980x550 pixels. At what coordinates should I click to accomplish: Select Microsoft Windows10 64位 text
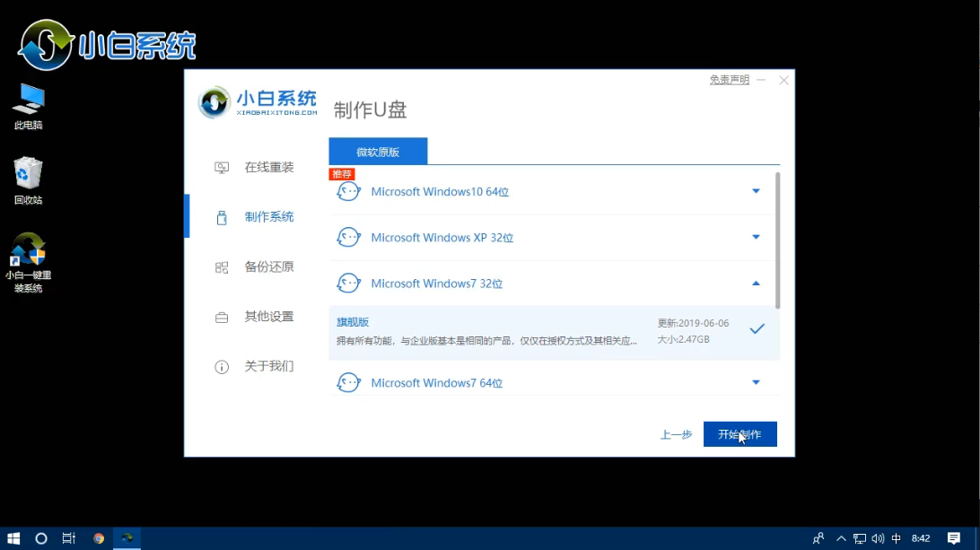click(x=440, y=192)
